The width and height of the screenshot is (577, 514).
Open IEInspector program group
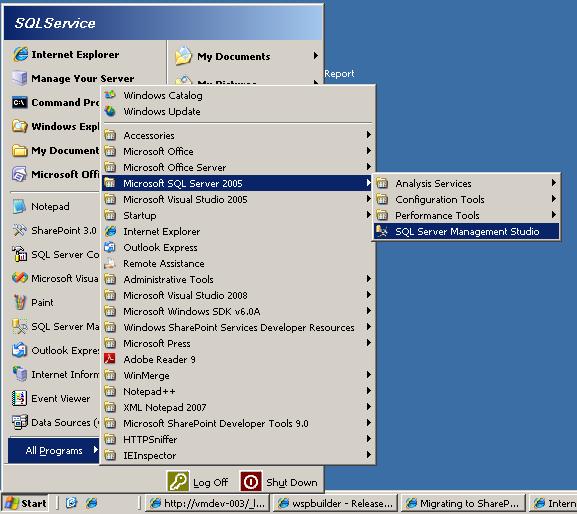(x=237, y=455)
